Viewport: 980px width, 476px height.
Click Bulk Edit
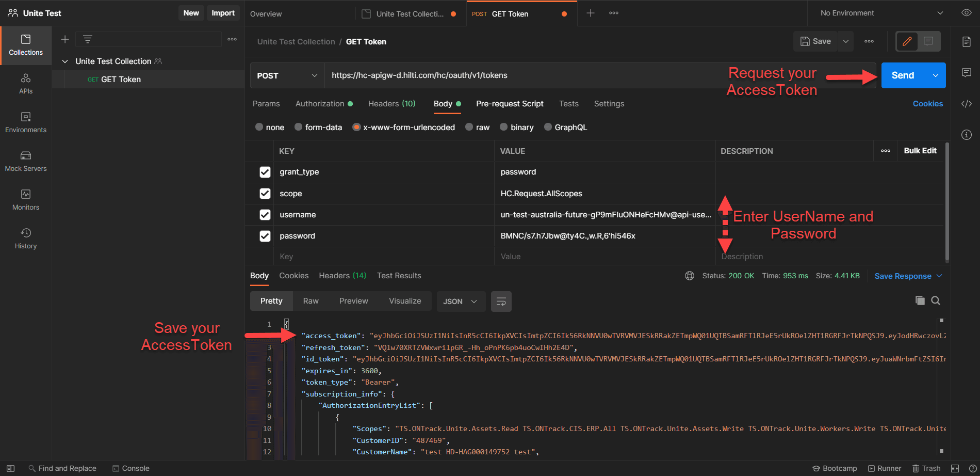pos(920,151)
